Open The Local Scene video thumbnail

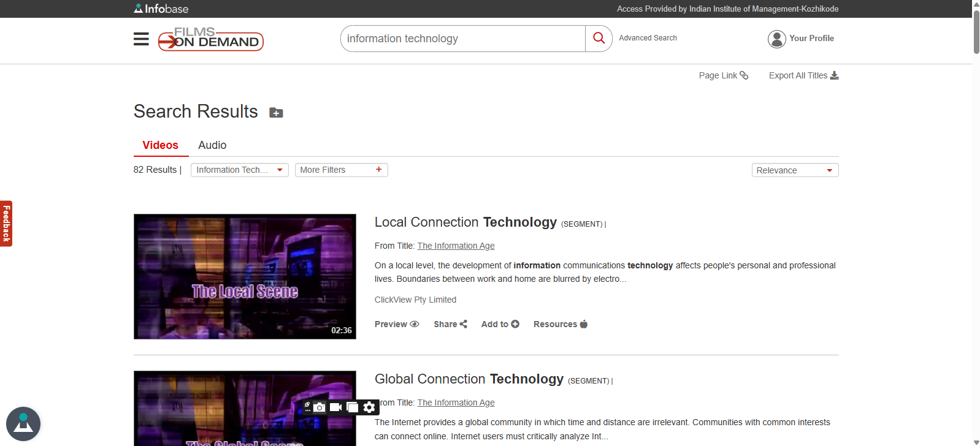[245, 276]
